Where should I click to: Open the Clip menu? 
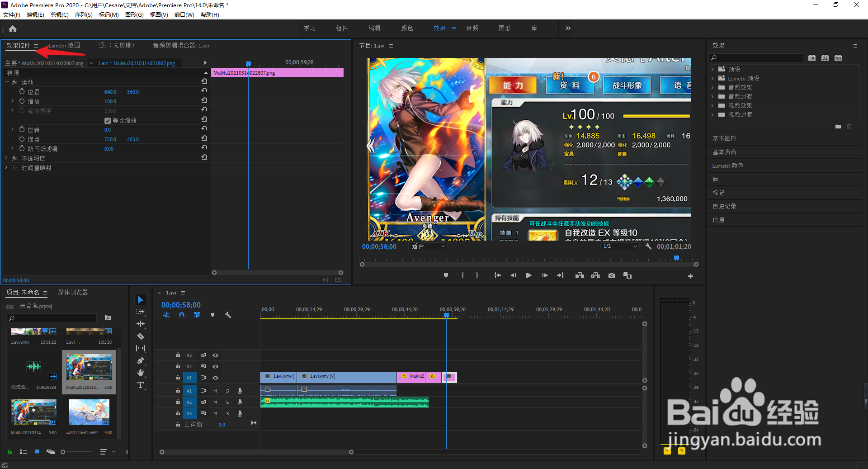(x=60, y=15)
